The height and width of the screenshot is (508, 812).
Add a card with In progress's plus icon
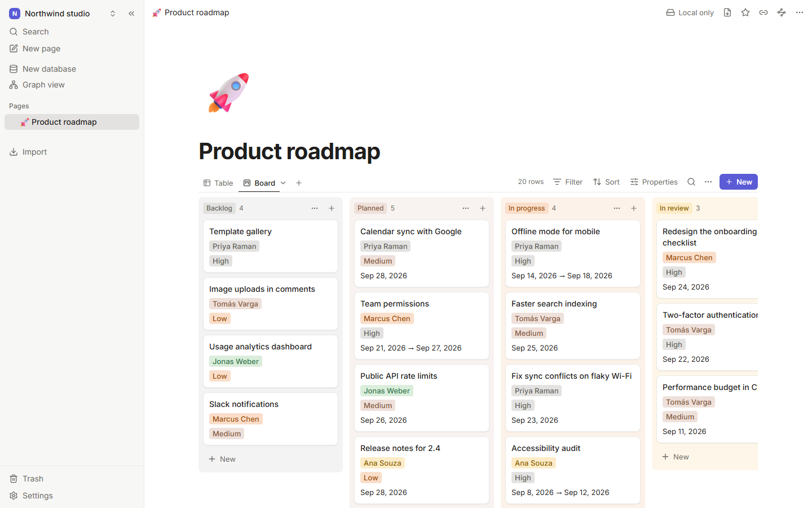[x=634, y=208]
